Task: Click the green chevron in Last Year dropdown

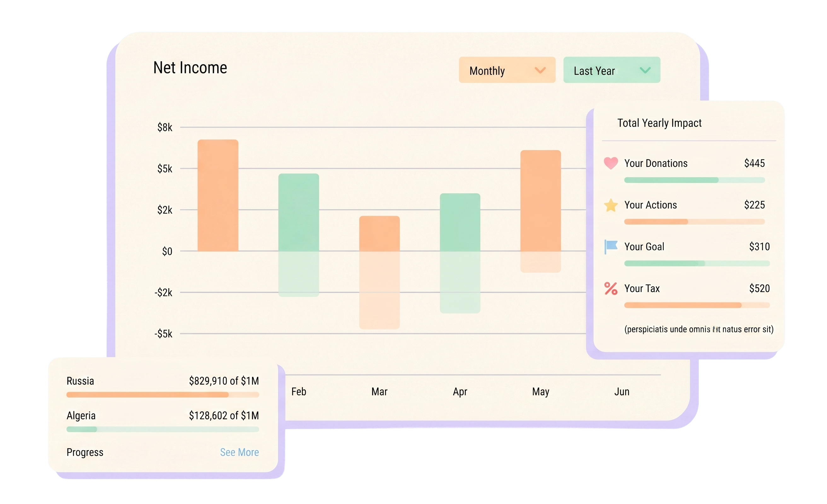Action: coord(645,70)
